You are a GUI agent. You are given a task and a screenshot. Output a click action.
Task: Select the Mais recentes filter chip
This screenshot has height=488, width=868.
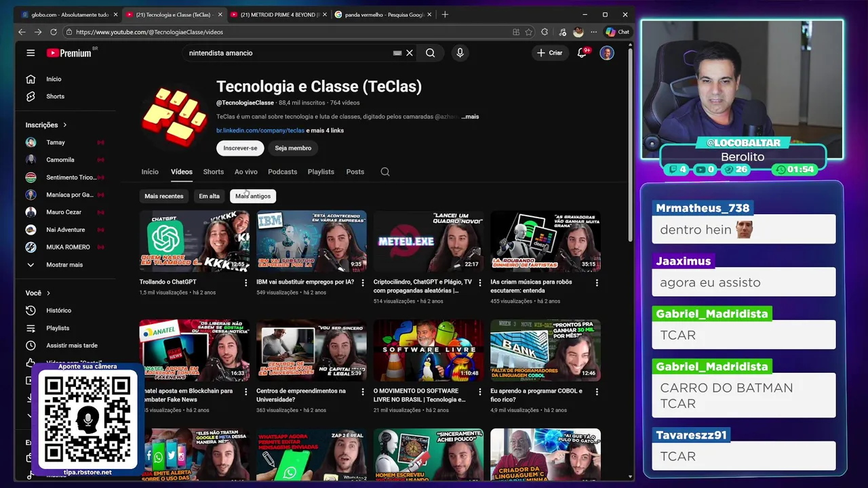tap(163, 196)
